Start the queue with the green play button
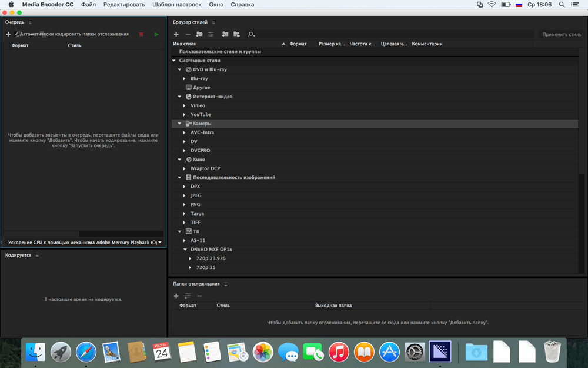Screen dimensions: 588x368 pos(156,34)
